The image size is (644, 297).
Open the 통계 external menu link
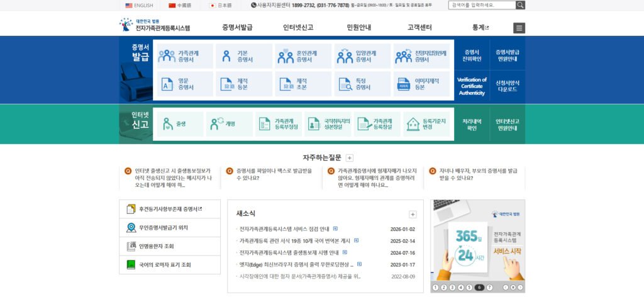480,28
